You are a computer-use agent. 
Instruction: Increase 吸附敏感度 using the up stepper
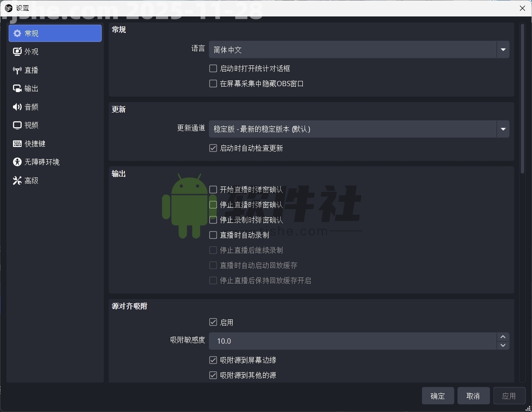(x=503, y=337)
